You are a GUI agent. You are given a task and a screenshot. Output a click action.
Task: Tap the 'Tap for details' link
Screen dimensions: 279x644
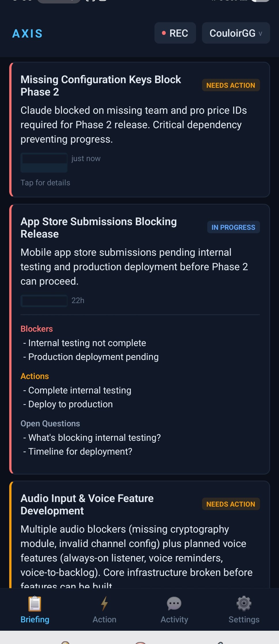[45, 183]
